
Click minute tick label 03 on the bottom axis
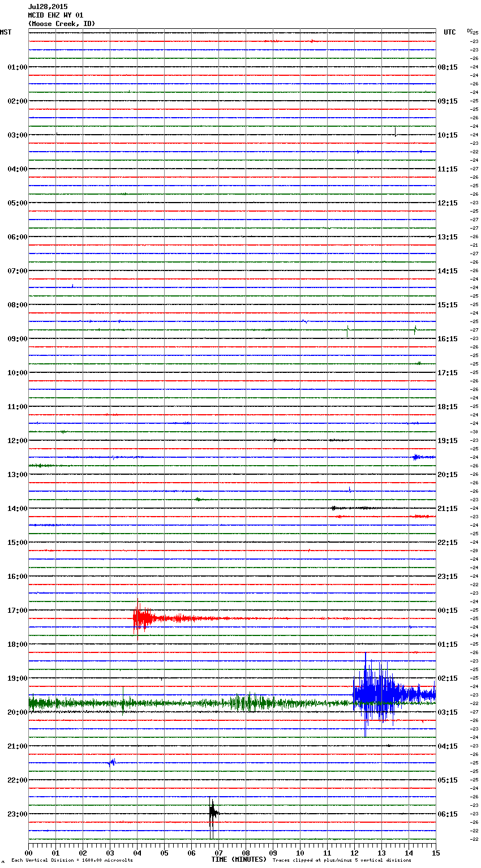pyautogui.click(x=110, y=853)
